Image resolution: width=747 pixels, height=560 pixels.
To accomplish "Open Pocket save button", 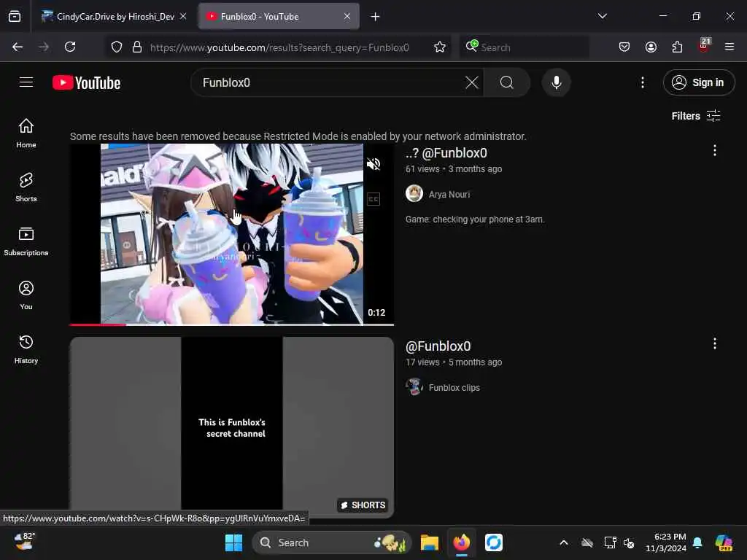I will coord(624,47).
